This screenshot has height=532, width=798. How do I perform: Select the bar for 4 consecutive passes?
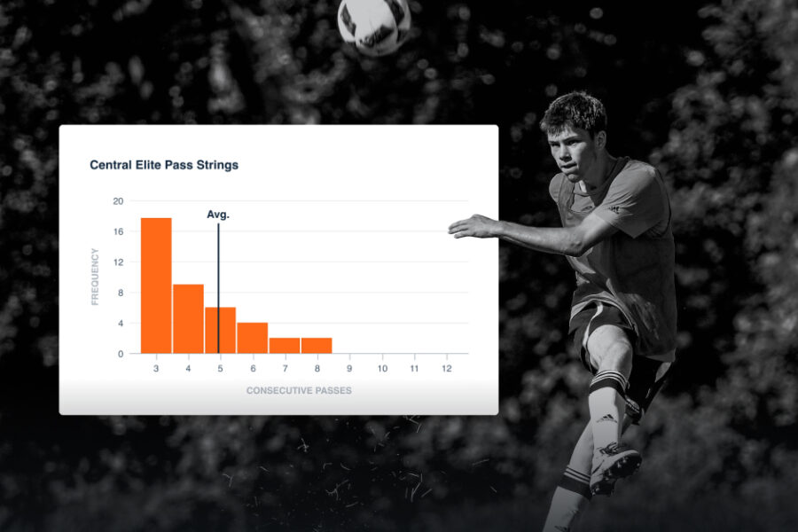tap(188, 318)
